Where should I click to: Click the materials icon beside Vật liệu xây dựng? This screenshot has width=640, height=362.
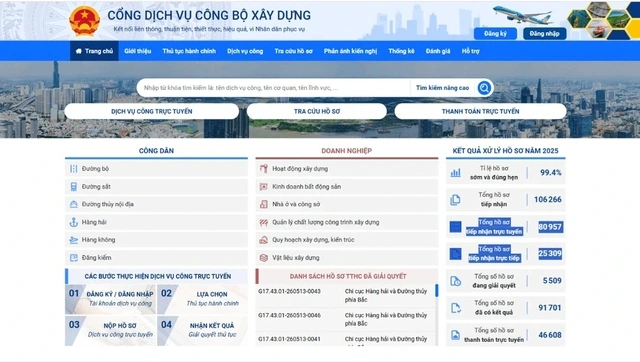coord(264,258)
